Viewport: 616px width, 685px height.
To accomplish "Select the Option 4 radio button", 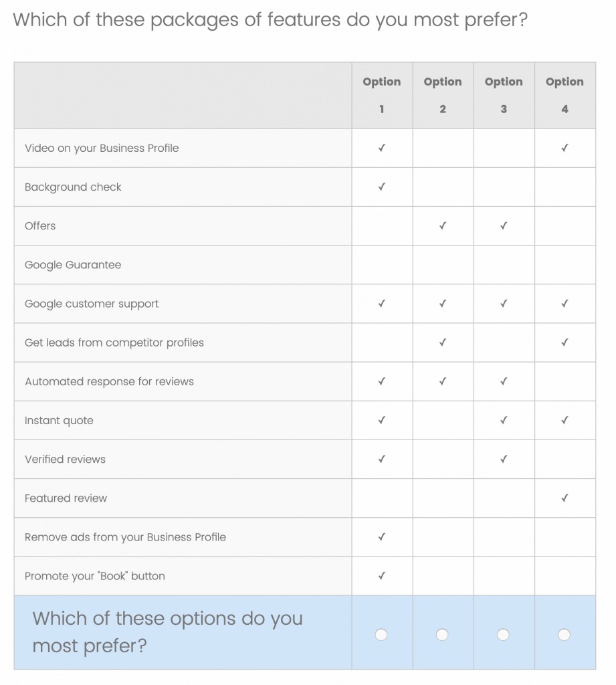I will pyautogui.click(x=564, y=634).
